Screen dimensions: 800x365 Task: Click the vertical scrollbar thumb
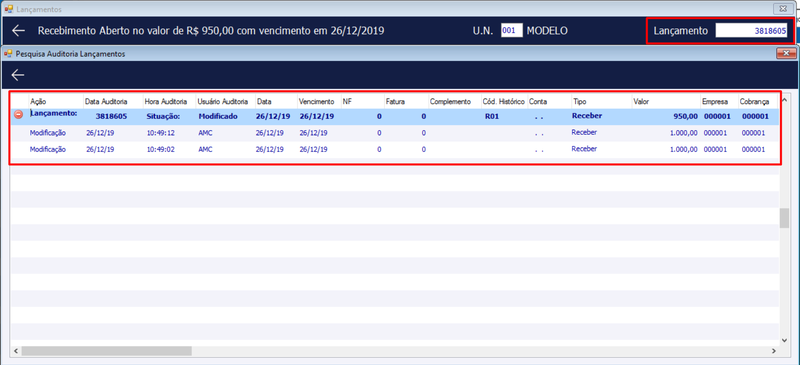[784, 218]
